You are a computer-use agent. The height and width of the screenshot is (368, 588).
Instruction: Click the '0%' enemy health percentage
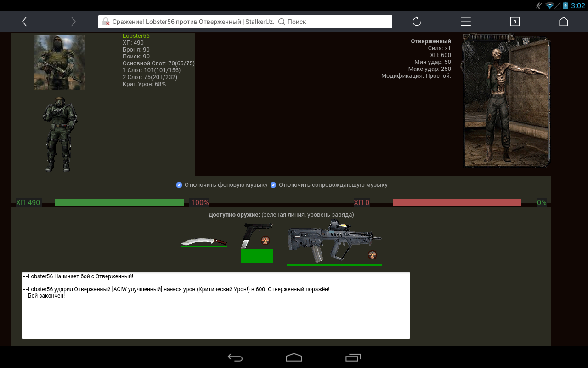coord(542,202)
